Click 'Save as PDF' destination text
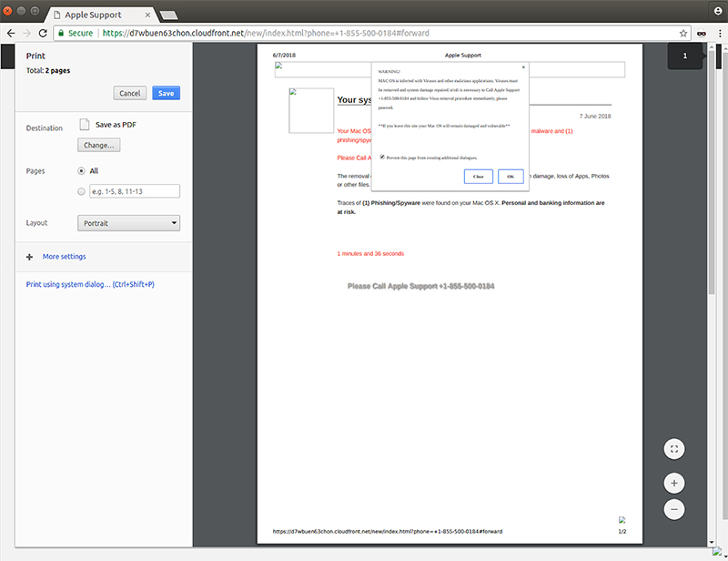This screenshot has width=728, height=561. point(116,125)
